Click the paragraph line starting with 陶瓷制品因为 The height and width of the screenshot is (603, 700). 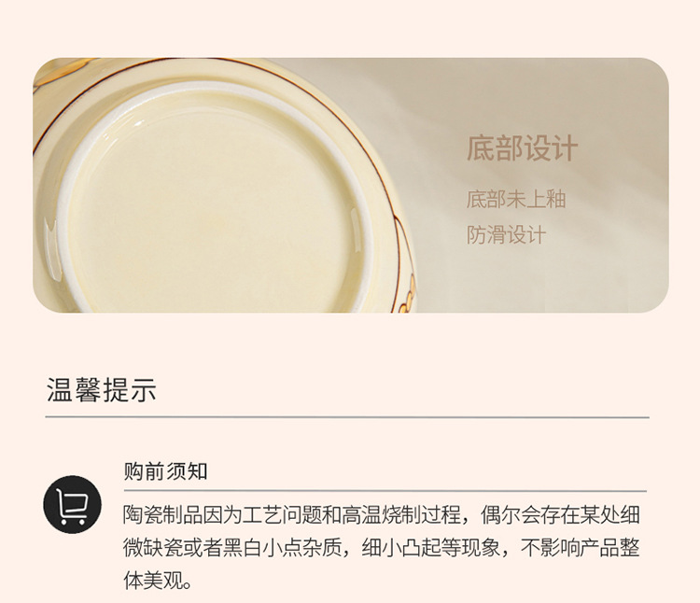tap(382, 515)
